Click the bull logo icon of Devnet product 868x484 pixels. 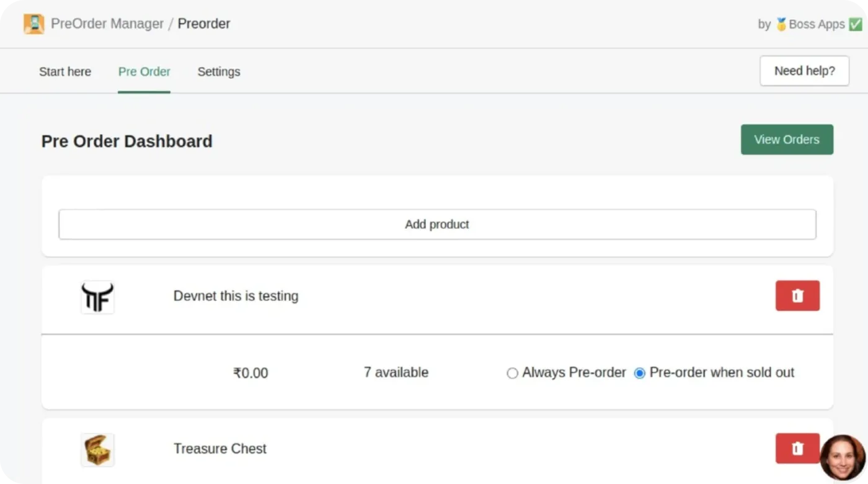[97, 297]
